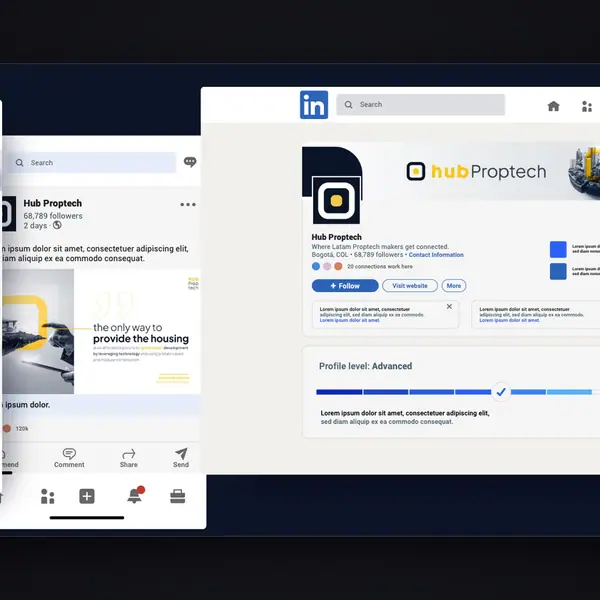The width and height of the screenshot is (600, 600).
Task: Tap the plus Post icon in bottom bar
Action: [87, 496]
